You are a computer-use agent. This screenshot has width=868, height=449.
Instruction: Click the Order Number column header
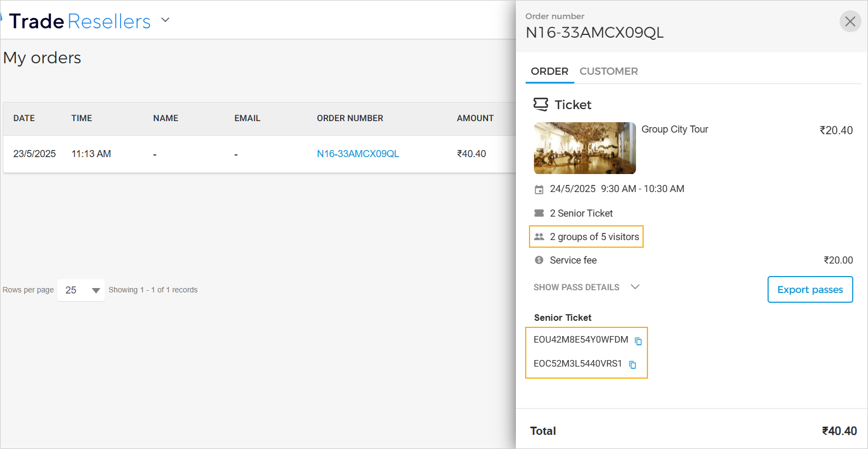[x=350, y=118]
